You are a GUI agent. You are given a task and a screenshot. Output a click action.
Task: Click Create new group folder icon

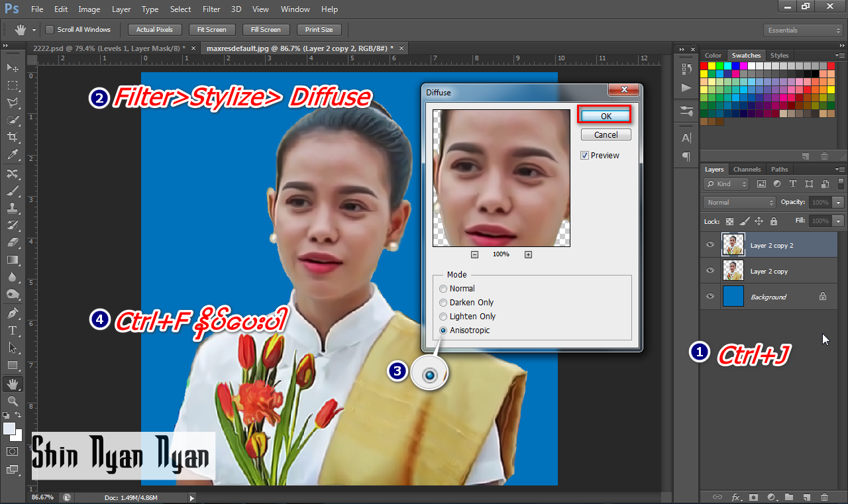coord(789,497)
